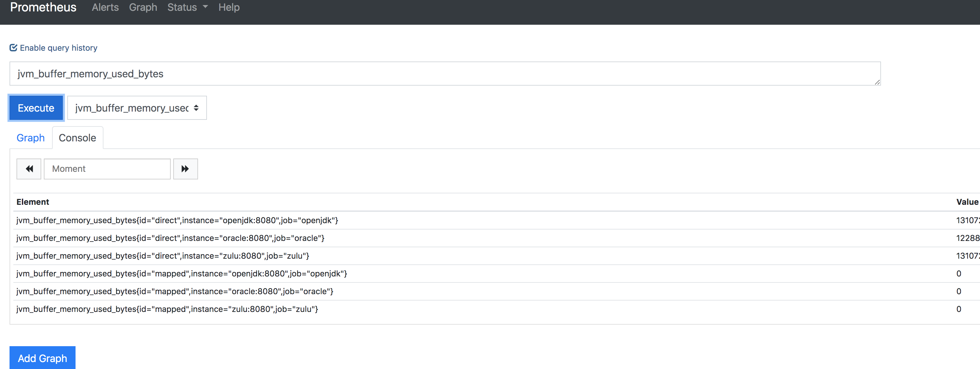The height and width of the screenshot is (369, 980).
Task: Click the forward navigation arrow icon
Action: (x=185, y=169)
